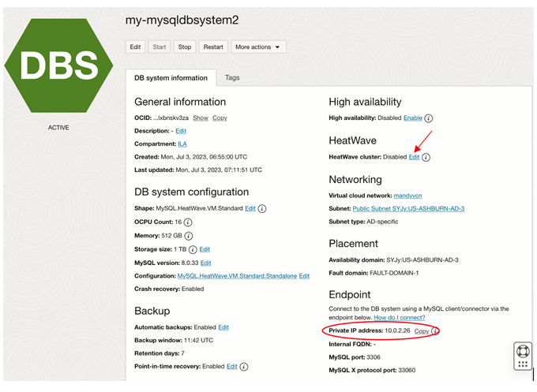Edit the Description field
Image resolution: width=537 pixels, height=392 pixels.
pyautogui.click(x=181, y=131)
